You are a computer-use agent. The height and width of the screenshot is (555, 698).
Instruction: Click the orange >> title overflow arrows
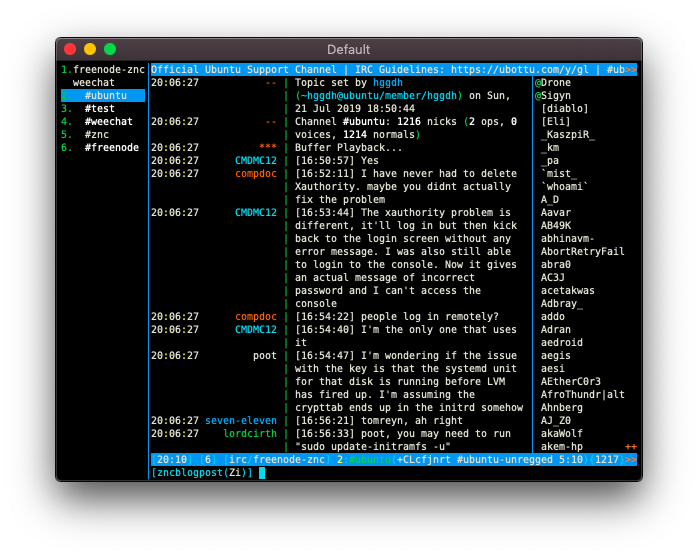point(631,69)
